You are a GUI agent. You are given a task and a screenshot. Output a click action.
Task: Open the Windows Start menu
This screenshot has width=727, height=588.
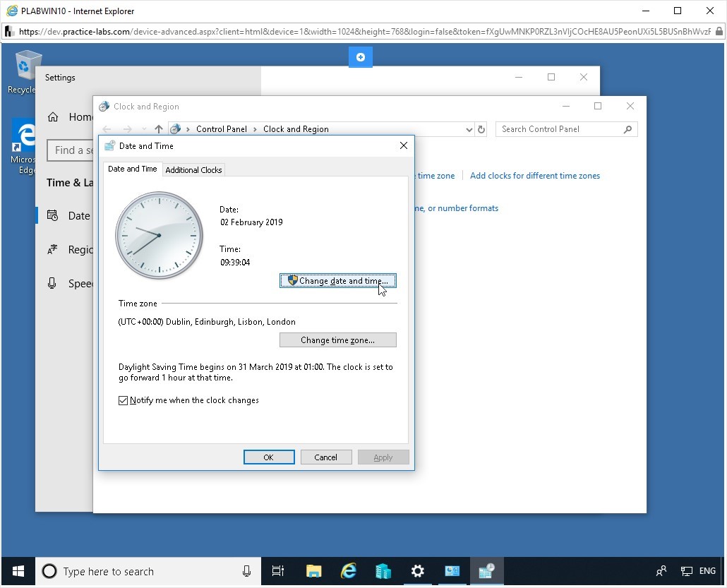click(x=18, y=571)
